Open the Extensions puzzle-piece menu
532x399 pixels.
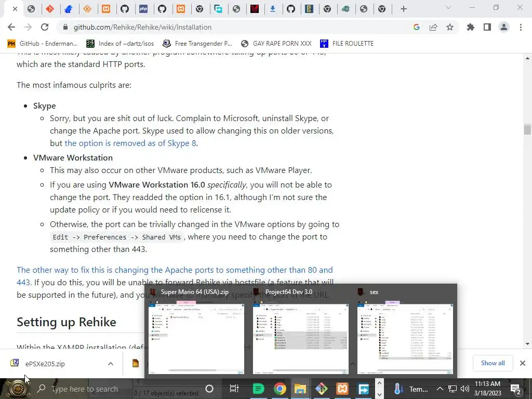tap(471, 27)
